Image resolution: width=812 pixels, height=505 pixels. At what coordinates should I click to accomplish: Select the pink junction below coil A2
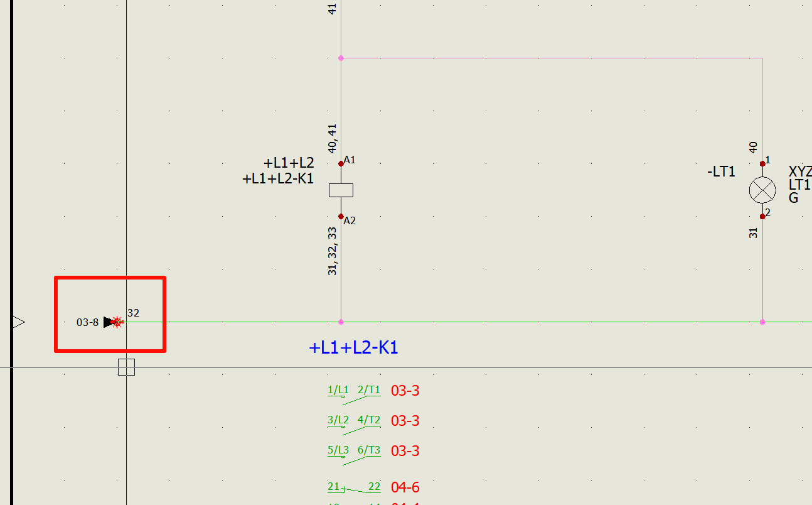(x=341, y=322)
